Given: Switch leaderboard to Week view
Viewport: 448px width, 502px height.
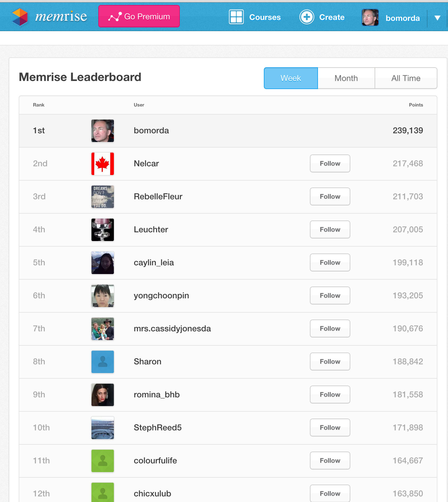Looking at the screenshot, I should (x=291, y=78).
